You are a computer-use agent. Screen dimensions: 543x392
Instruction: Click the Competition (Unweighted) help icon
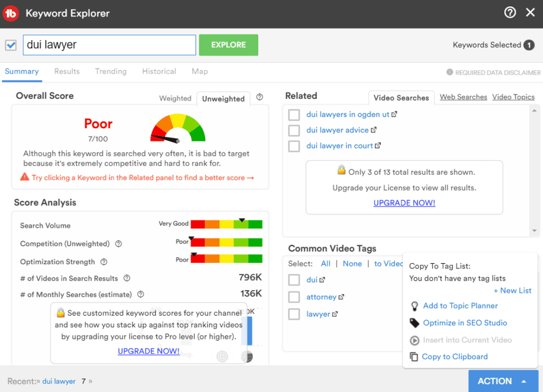[118, 244]
